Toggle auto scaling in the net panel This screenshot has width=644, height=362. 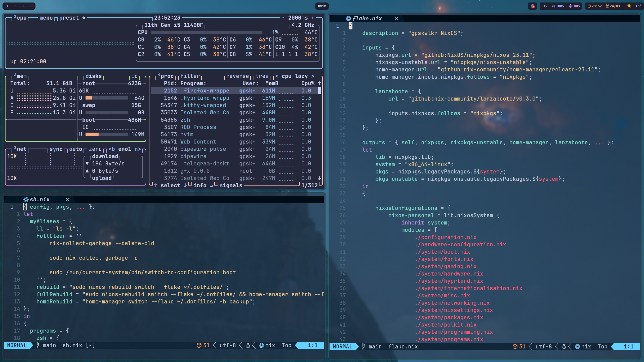[x=75, y=149]
